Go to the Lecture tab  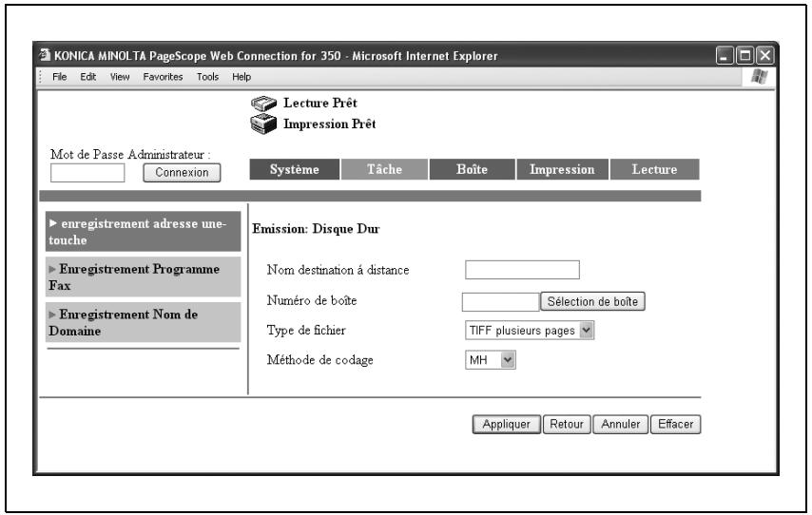click(x=654, y=169)
